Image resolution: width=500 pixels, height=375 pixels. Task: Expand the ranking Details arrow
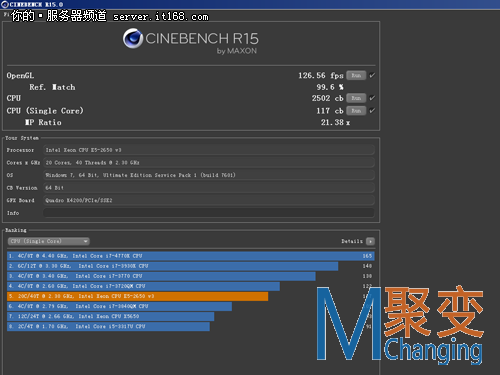click(370, 241)
